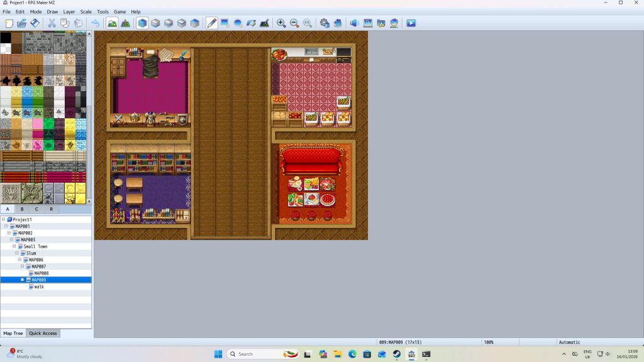Toggle the Automatic layer button

coord(143,23)
